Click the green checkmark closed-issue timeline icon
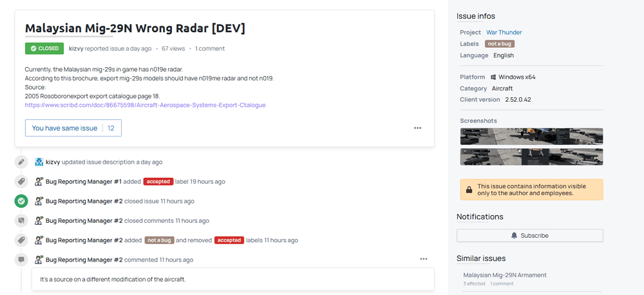This screenshot has width=644, height=295. pos(21,201)
